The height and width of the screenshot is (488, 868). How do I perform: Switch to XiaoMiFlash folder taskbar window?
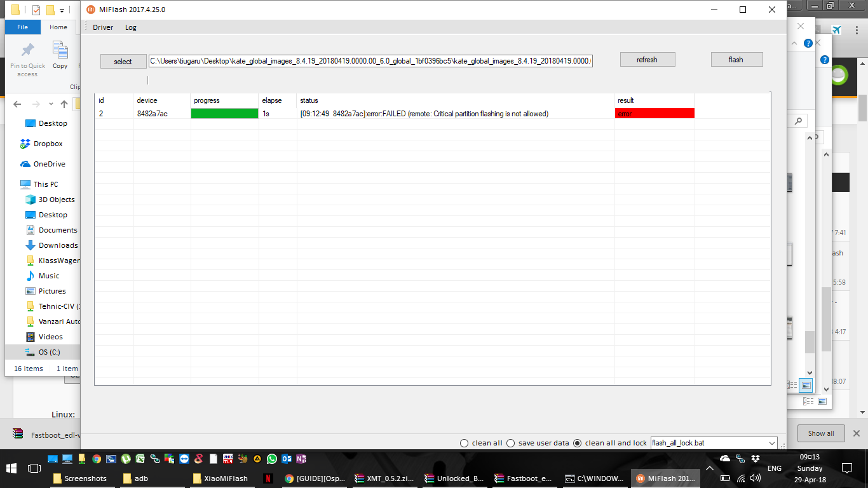coord(221,478)
